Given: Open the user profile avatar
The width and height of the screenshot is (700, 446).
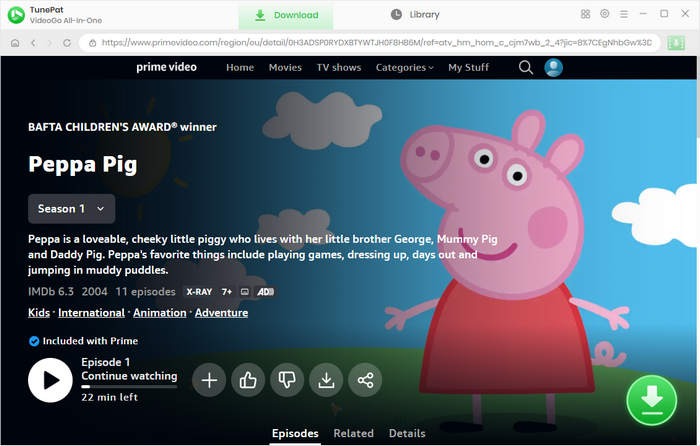Looking at the screenshot, I should coord(554,67).
